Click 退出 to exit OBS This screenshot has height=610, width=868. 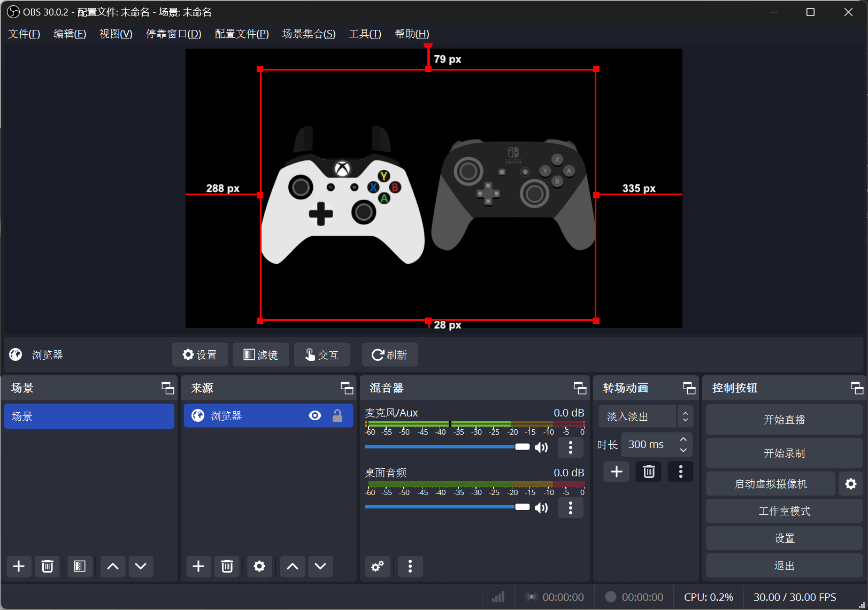784,566
